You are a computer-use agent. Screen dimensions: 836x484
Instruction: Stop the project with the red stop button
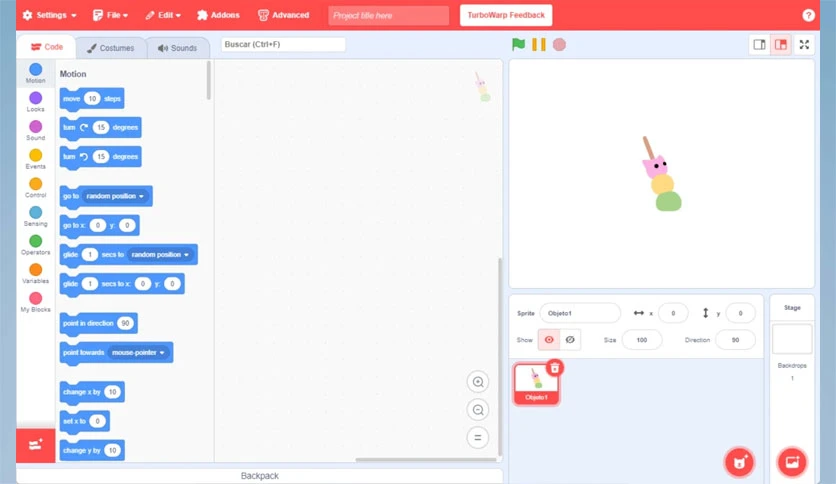tap(559, 44)
